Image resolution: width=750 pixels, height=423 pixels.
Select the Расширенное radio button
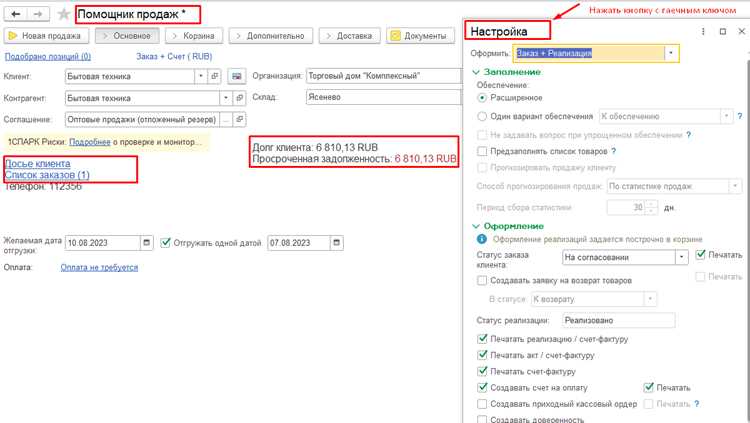[x=482, y=98]
